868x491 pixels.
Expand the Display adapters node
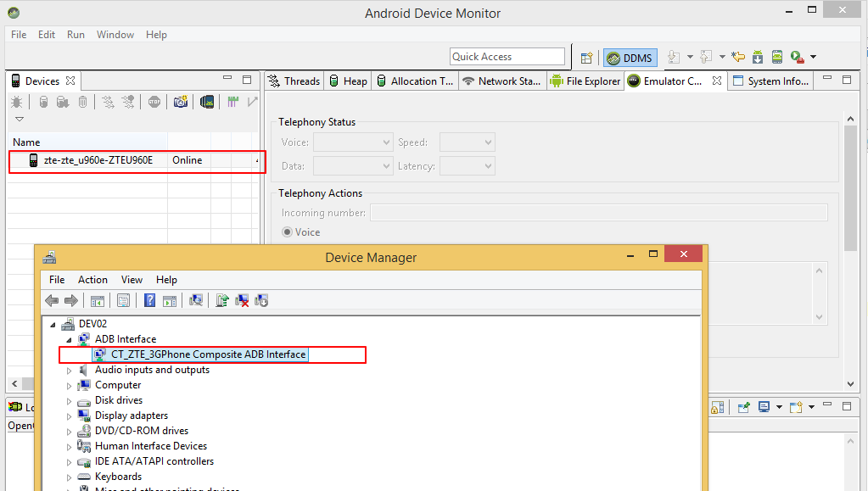(70, 416)
